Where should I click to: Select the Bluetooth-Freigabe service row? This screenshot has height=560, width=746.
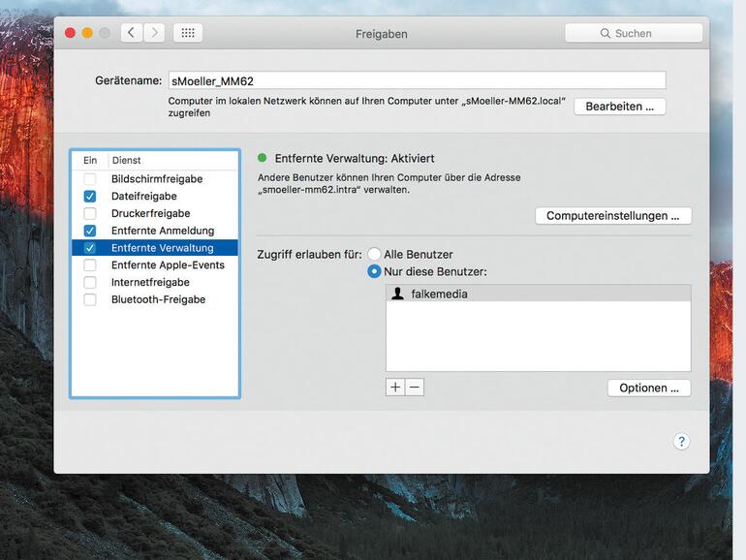click(155, 299)
